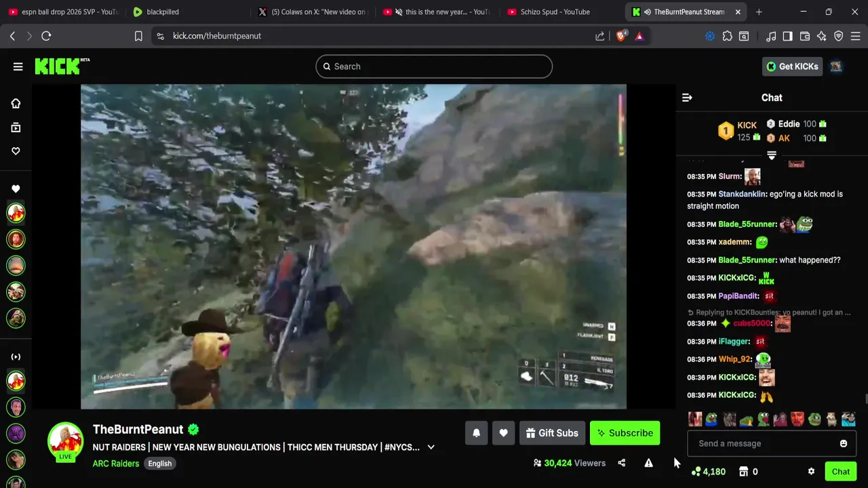Open the browser main menu icon
868x488 pixels.
click(856, 36)
